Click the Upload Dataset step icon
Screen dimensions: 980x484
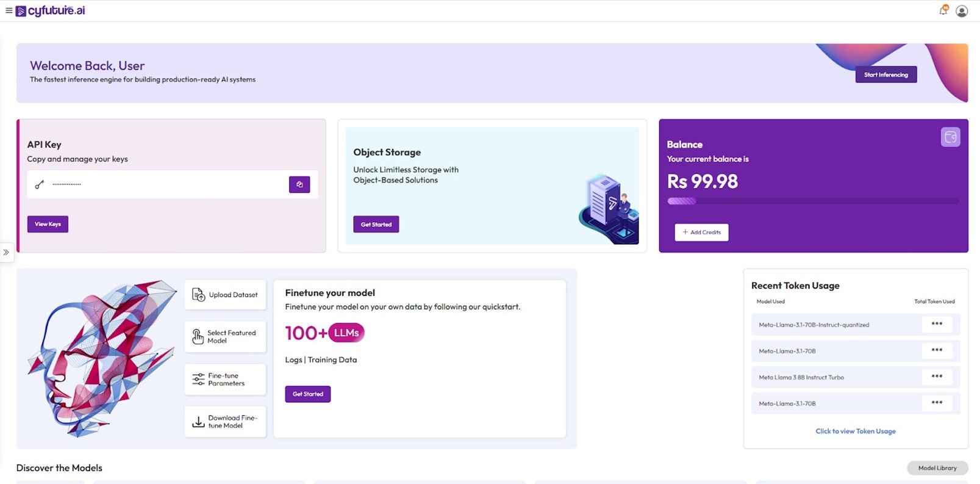[198, 295]
